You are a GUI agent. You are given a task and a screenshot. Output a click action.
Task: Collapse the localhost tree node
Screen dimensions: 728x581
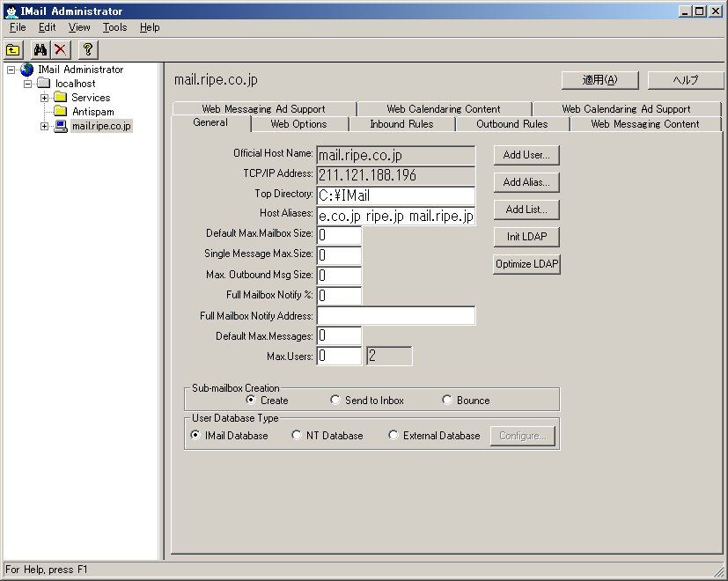pyautogui.click(x=28, y=84)
